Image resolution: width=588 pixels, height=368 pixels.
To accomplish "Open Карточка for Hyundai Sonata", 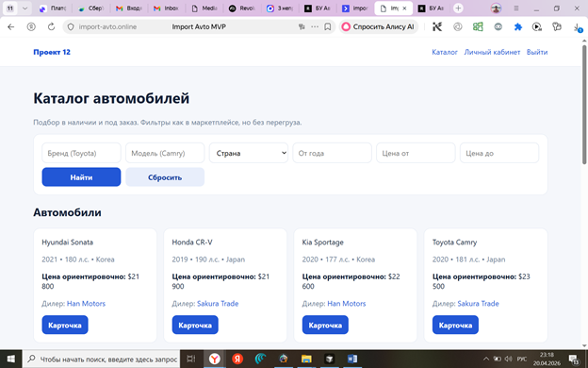I will click(65, 325).
